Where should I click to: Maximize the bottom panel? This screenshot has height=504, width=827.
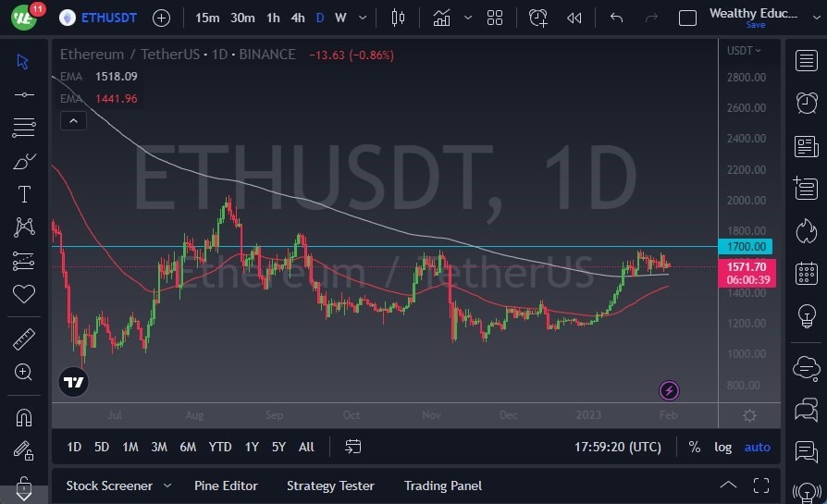click(761, 485)
